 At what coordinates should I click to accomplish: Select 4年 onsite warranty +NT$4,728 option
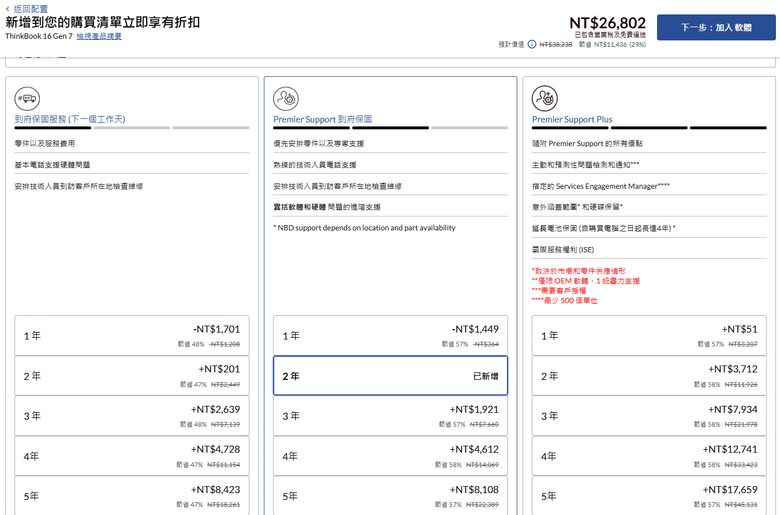132,456
